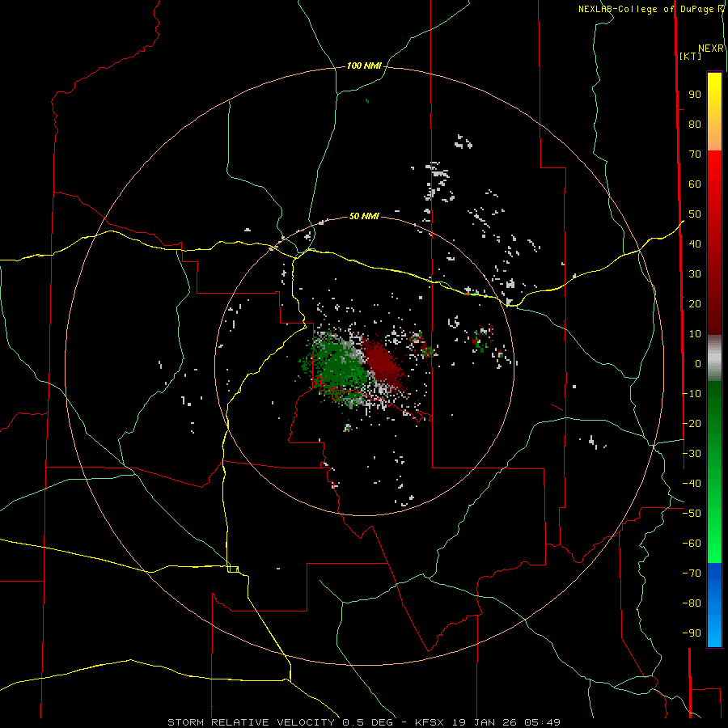Click the -60 value on velocity scale
The height and width of the screenshot is (728, 728).
tap(692, 544)
